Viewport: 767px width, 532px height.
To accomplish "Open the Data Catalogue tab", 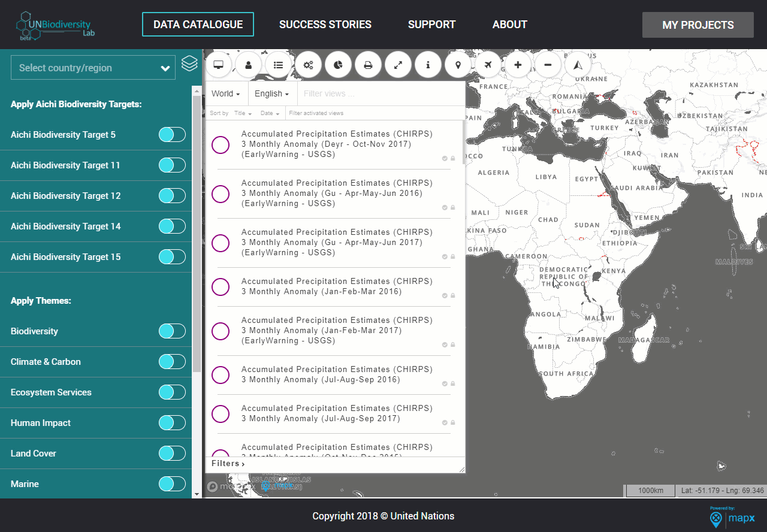I will [x=198, y=25].
